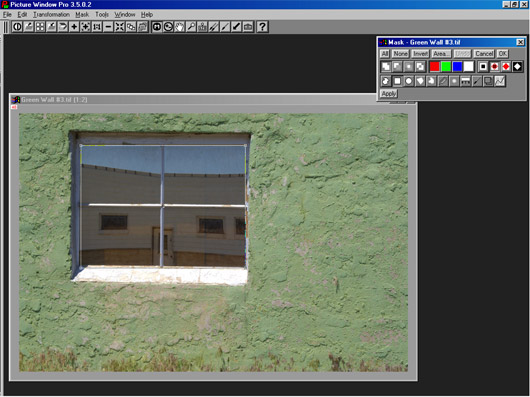Click the four-arrows fit-to-window toolbar icon
530x397 pixels.
click(x=120, y=27)
